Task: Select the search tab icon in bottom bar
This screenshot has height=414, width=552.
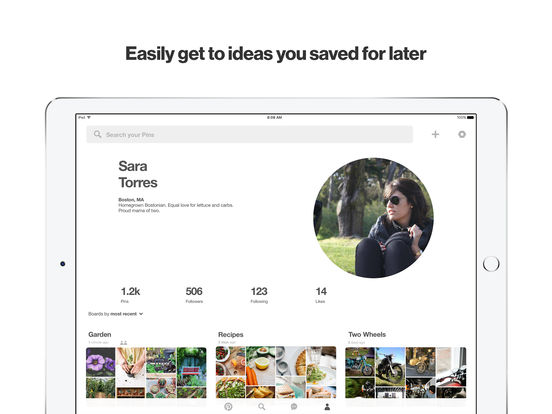Action: point(262,407)
